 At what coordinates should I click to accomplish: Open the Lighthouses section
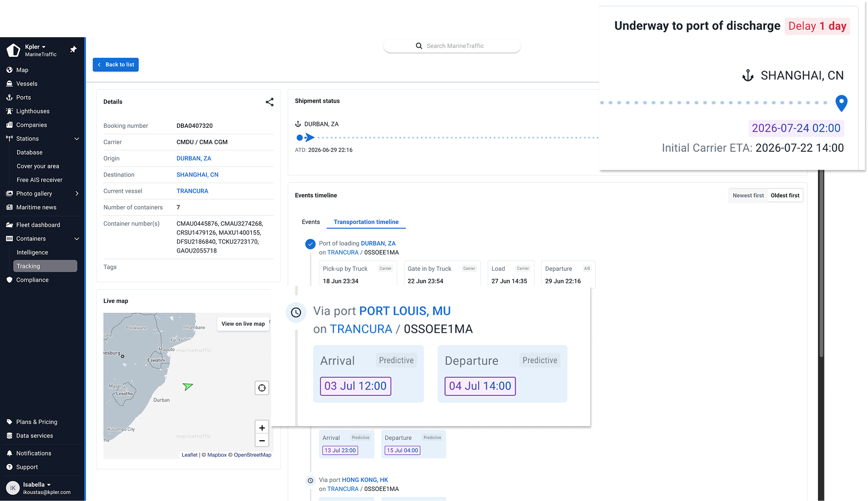(x=33, y=111)
